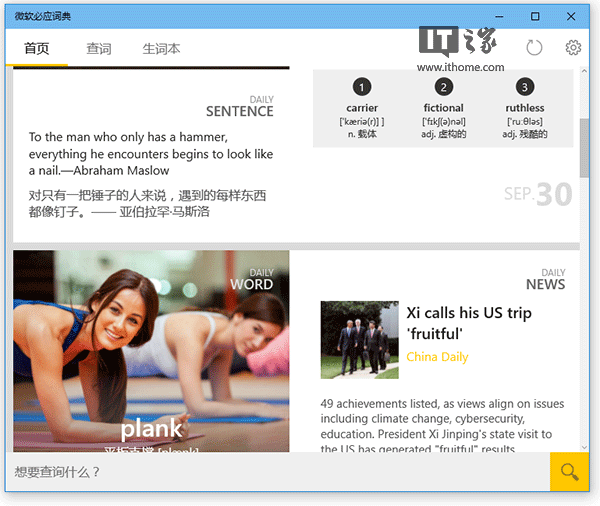The image size is (600, 506).
Task: Open the news photo thumbnail of officials
Action: click(x=359, y=340)
